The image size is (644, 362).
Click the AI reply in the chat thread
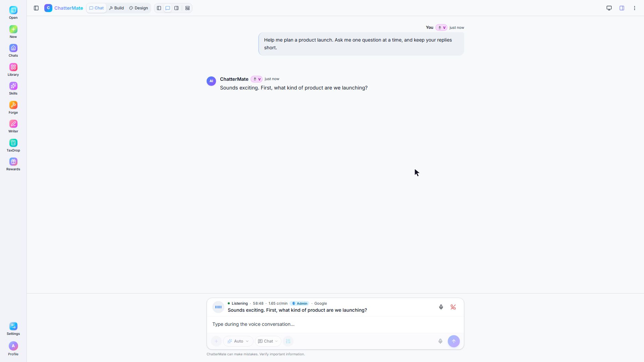click(x=294, y=88)
